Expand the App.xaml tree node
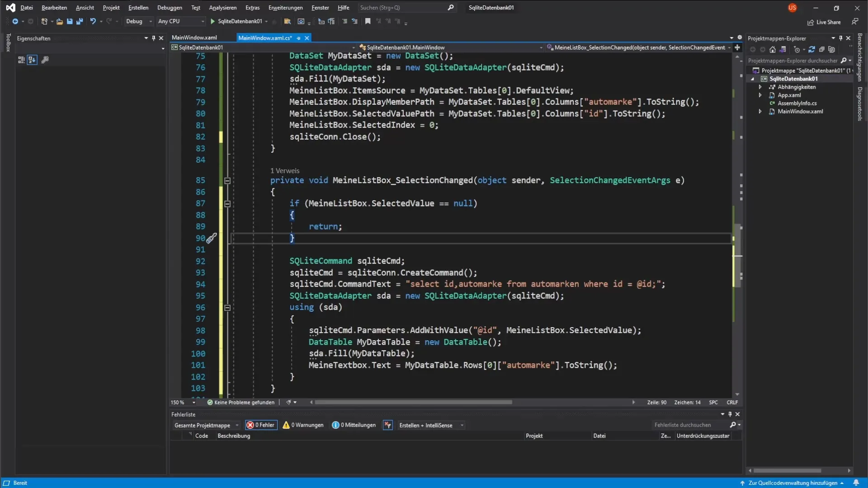The image size is (868, 488). pyautogui.click(x=760, y=95)
